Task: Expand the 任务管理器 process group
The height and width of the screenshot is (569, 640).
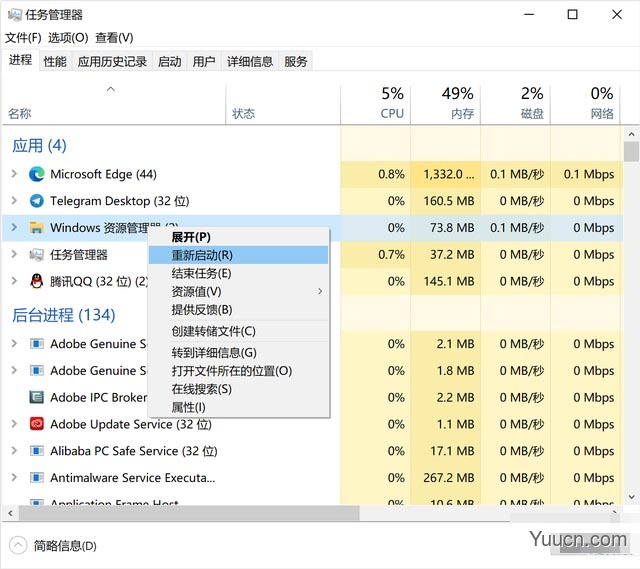Action: tap(14, 254)
